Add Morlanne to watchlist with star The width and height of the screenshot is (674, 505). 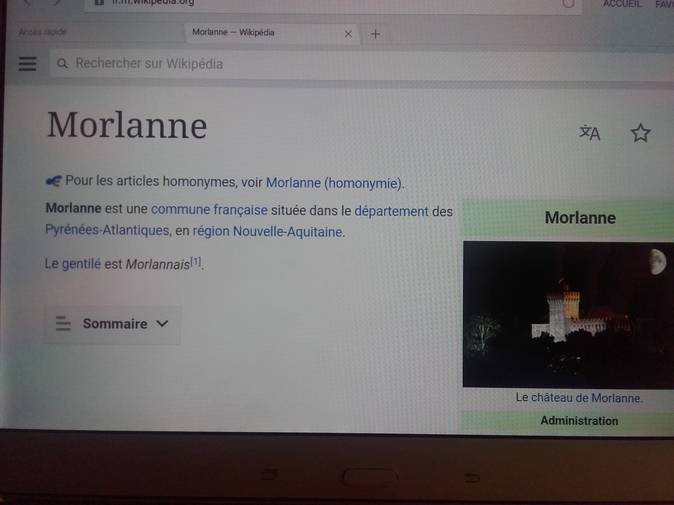(x=640, y=133)
